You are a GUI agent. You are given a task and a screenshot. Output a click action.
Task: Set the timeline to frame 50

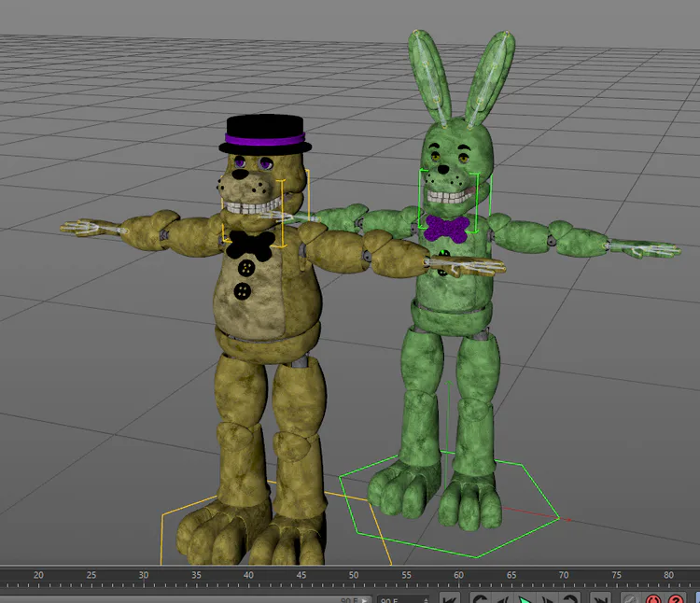tap(354, 575)
